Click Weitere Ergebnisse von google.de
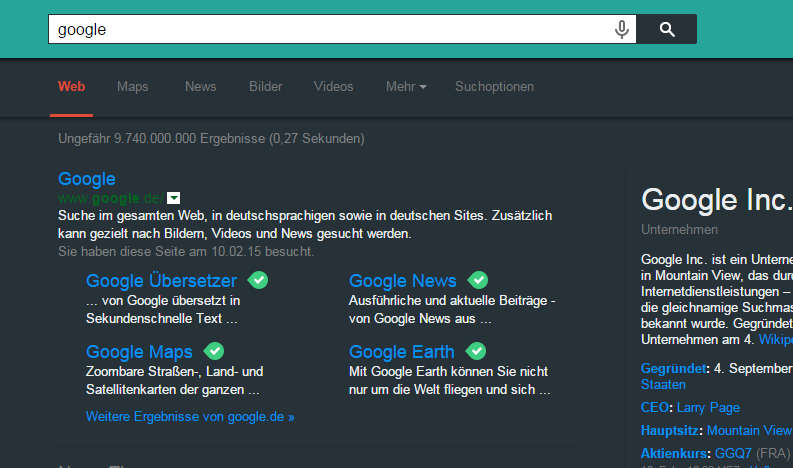This screenshot has height=468, width=793. click(190, 416)
